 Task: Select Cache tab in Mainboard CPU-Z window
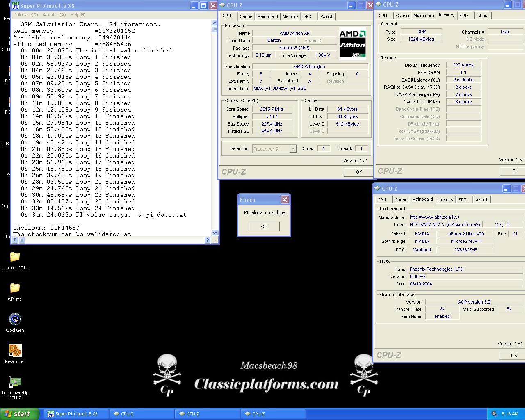click(401, 200)
